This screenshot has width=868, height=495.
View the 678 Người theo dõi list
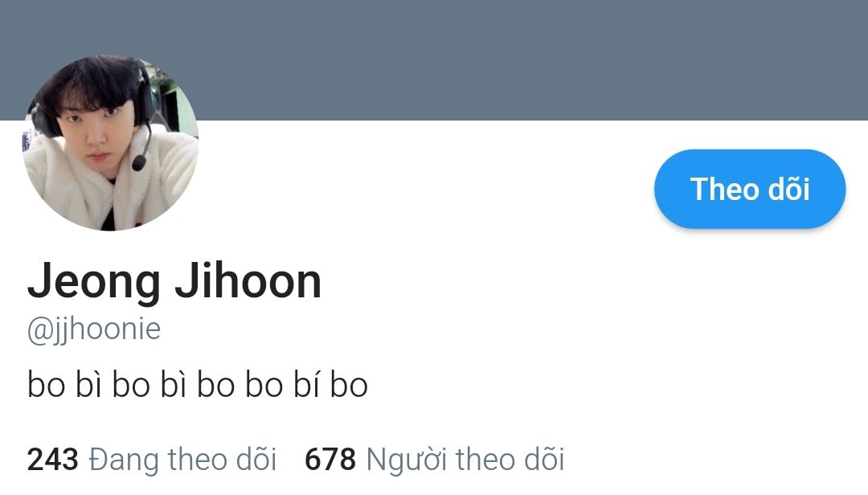click(x=435, y=459)
